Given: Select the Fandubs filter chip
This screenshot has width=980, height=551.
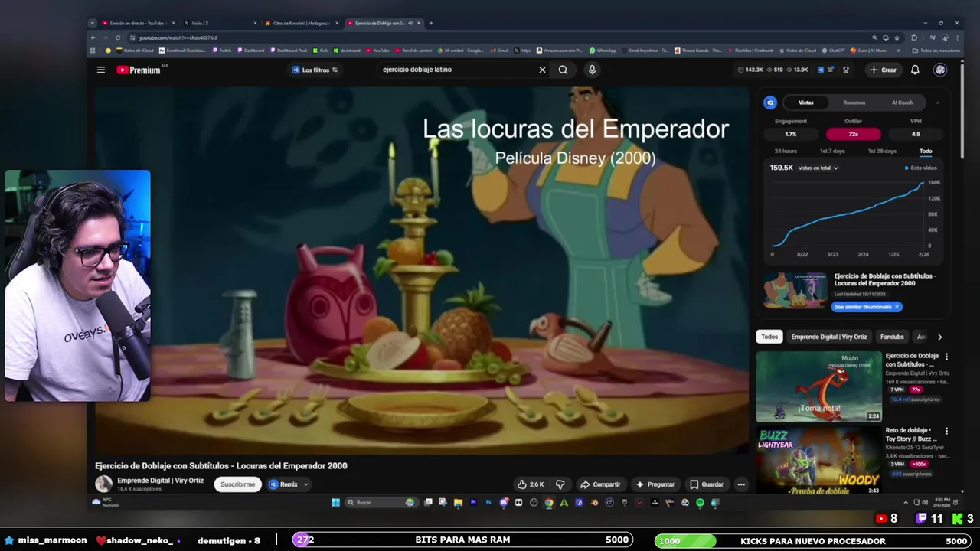Looking at the screenshot, I should pos(892,337).
